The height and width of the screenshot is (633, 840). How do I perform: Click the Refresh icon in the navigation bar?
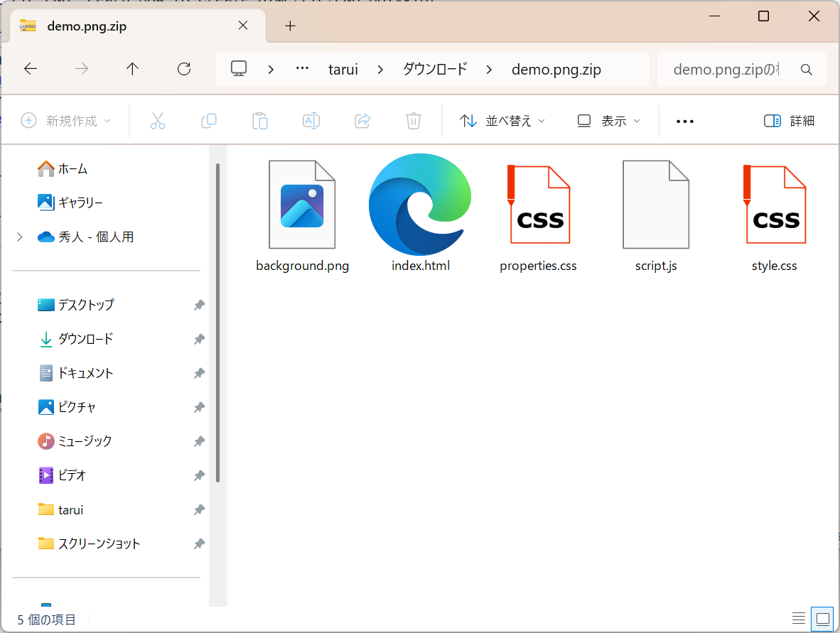click(184, 68)
